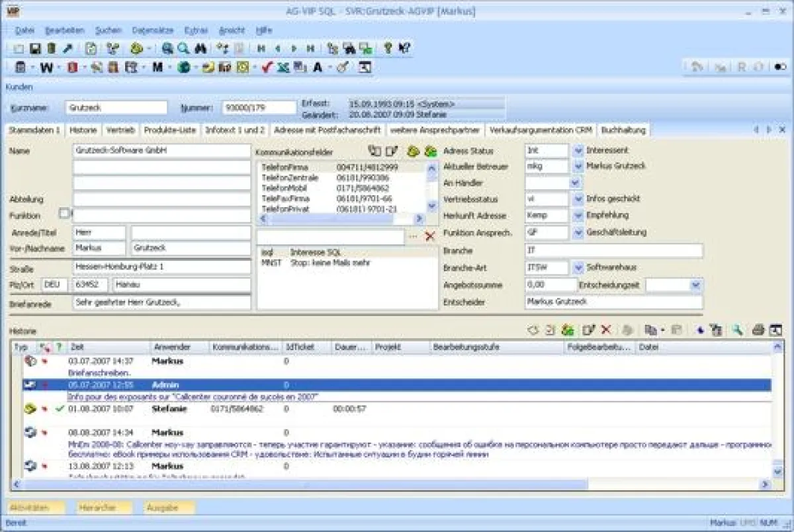
Task: Click the Excel export icon
Action: tap(283, 67)
